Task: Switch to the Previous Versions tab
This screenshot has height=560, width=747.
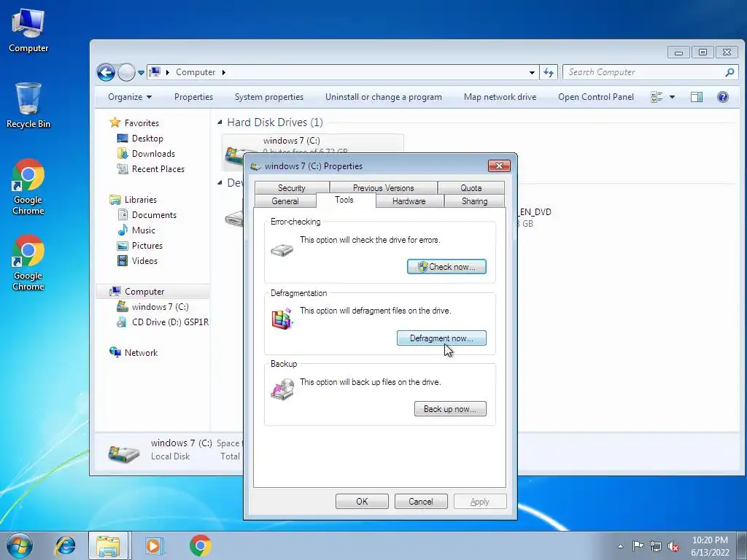Action: point(384,187)
